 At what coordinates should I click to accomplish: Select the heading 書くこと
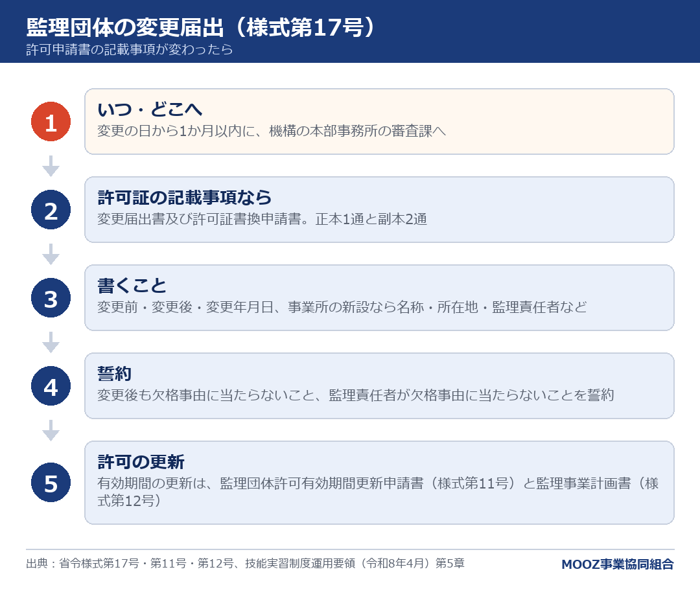click(x=132, y=286)
